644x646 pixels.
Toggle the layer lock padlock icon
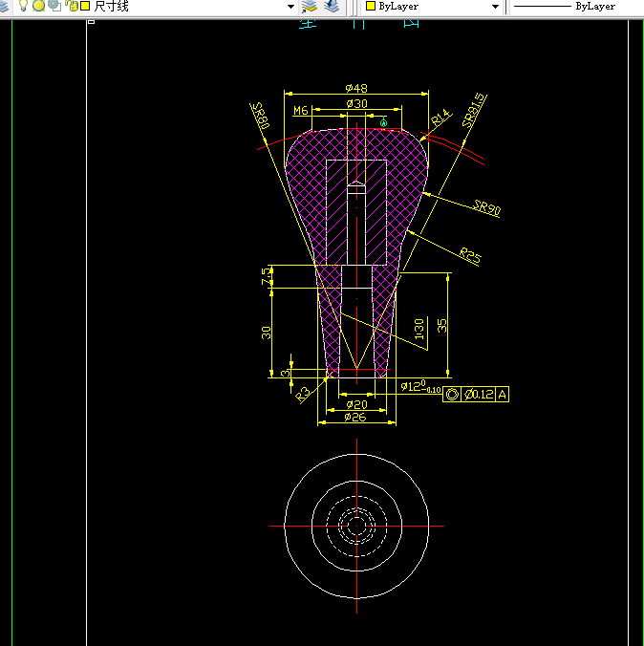pyautogui.click(x=72, y=6)
